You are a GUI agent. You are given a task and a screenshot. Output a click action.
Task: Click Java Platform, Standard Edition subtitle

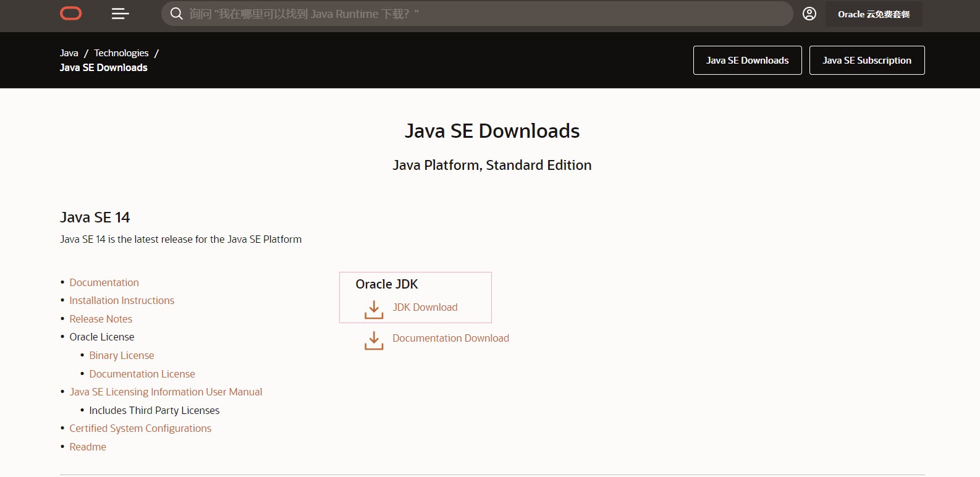(x=492, y=165)
